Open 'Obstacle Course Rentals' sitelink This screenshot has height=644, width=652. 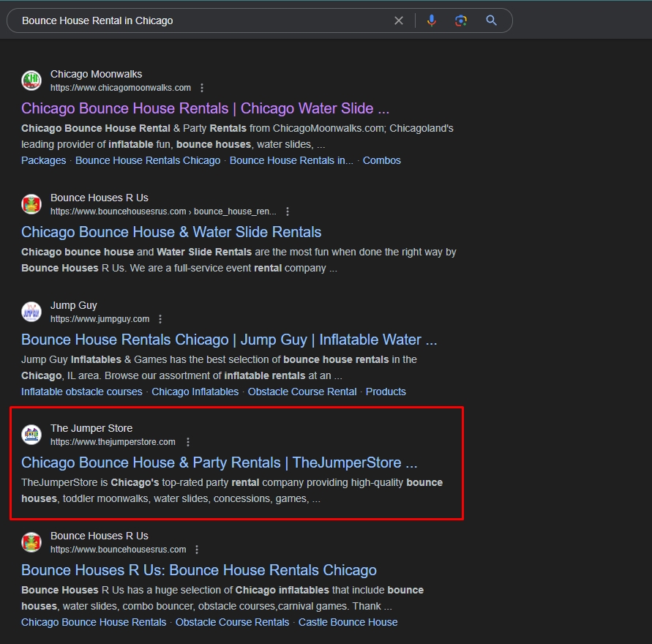(x=233, y=622)
